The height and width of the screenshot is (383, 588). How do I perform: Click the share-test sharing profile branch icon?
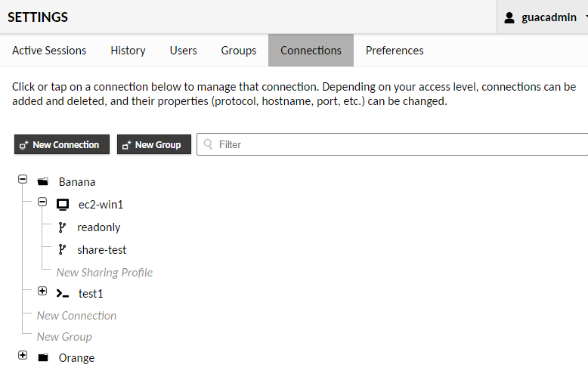coord(62,249)
